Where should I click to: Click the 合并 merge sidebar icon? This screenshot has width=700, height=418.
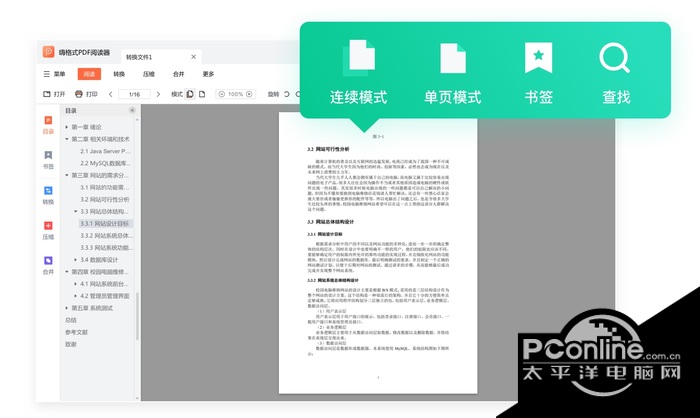coord(48,260)
